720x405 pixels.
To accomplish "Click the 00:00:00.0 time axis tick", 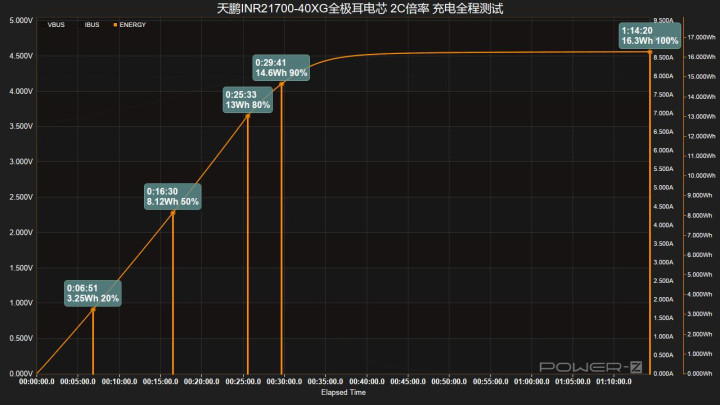I will pyautogui.click(x=37, y=381).
